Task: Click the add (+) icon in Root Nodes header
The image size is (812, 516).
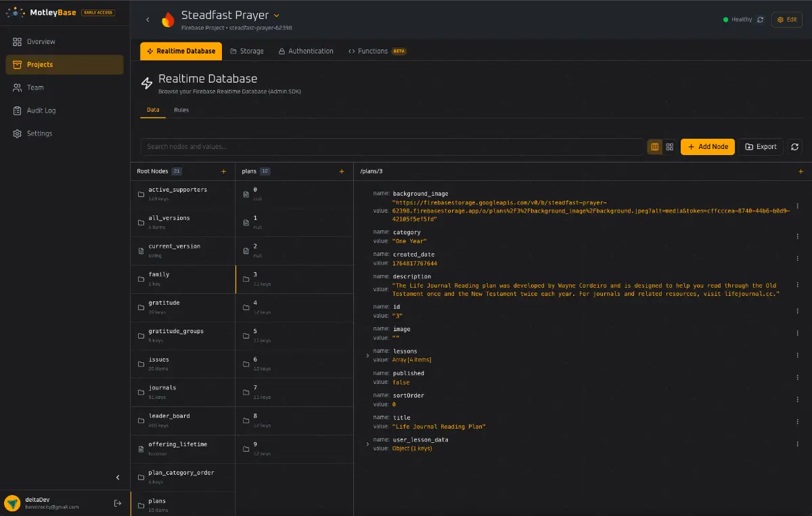Action: tap(224, 171)
